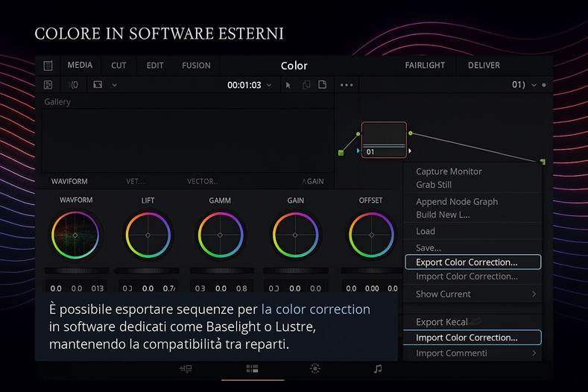Image resolution: width=588 pixels, height=392 pixels.
Task: Click the GAIN tab with caret
Action: click(x=313, y=181)
